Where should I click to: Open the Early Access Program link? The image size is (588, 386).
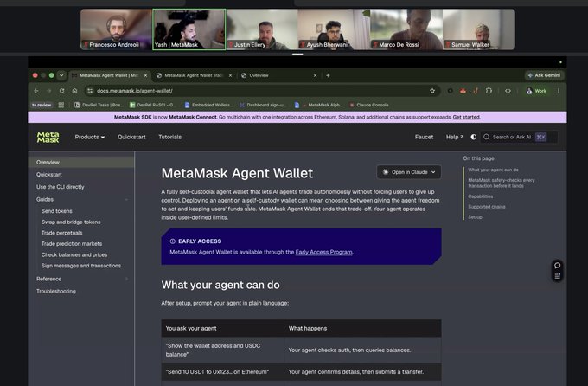point(323,252)
